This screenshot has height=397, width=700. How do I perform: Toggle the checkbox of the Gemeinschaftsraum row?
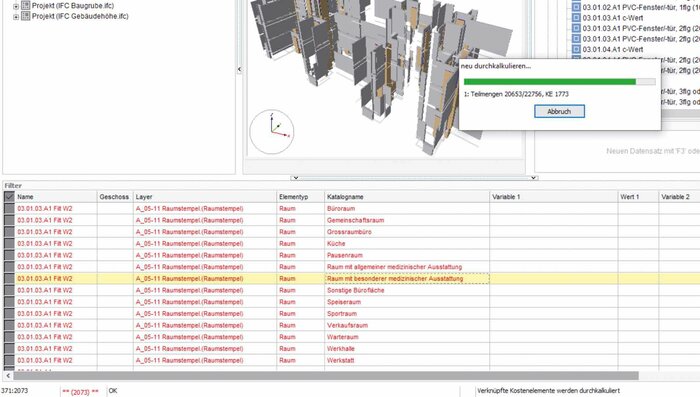[x=9, y=220]
